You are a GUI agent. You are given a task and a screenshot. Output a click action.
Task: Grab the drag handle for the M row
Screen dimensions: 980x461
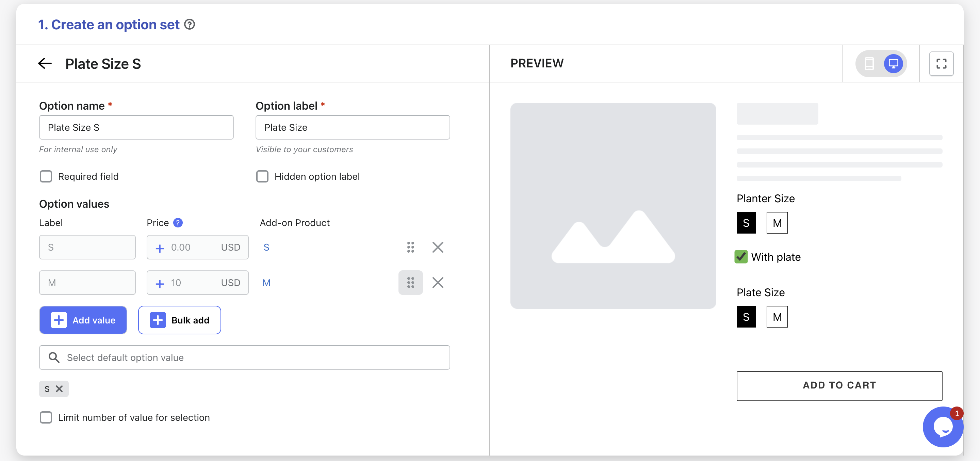point(410,283)
